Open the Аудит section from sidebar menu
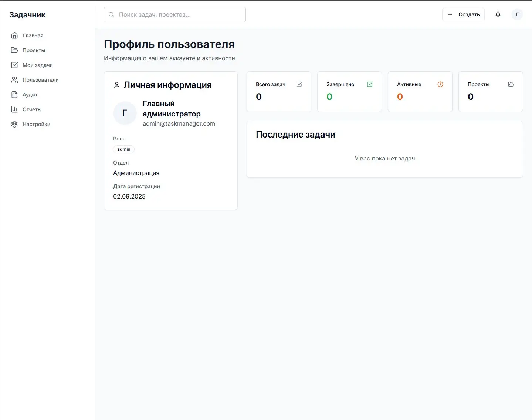532x420 pixels. click(x=30, y=94)
